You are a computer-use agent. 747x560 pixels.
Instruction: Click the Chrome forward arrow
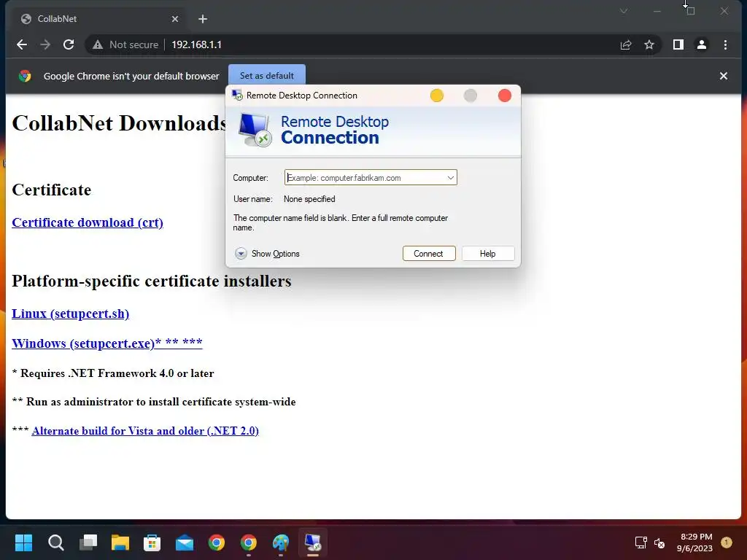[x=45, y=44]
